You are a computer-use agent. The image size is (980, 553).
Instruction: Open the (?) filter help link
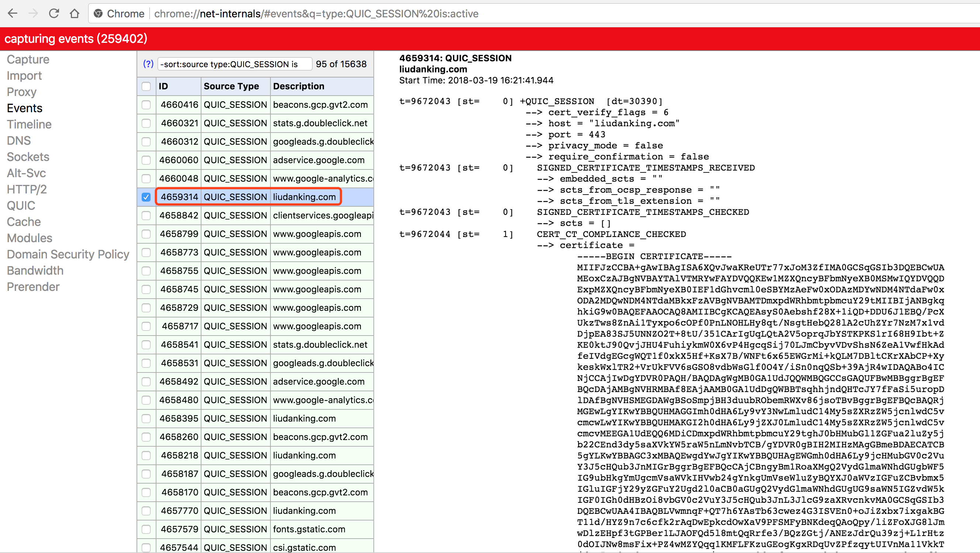tap(148, 64)
